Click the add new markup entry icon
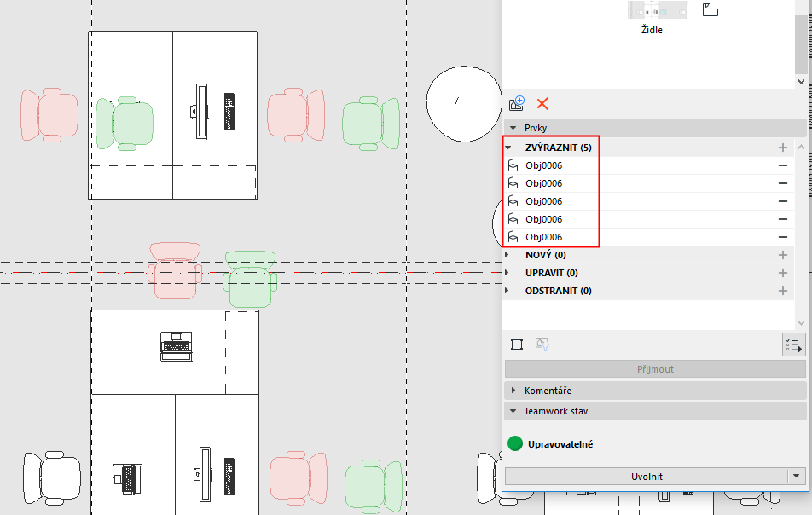Screen dimensions: 812x515 (x=516, y=103)
